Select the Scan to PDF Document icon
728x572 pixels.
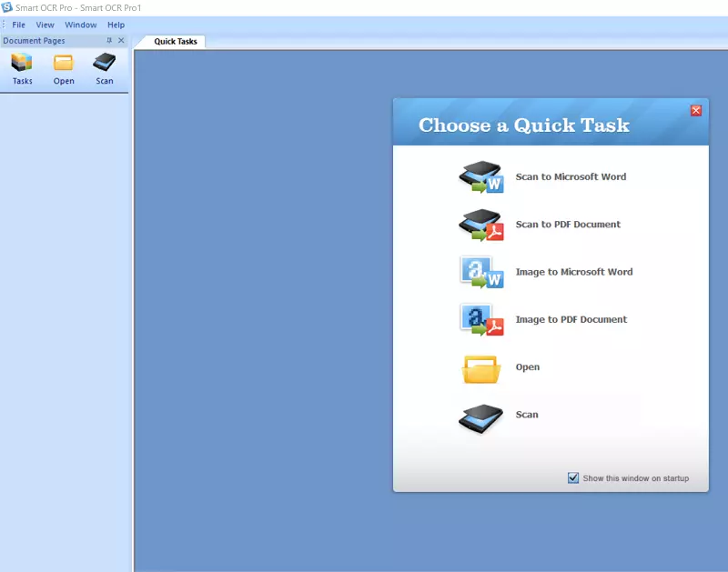click(480, 225)
